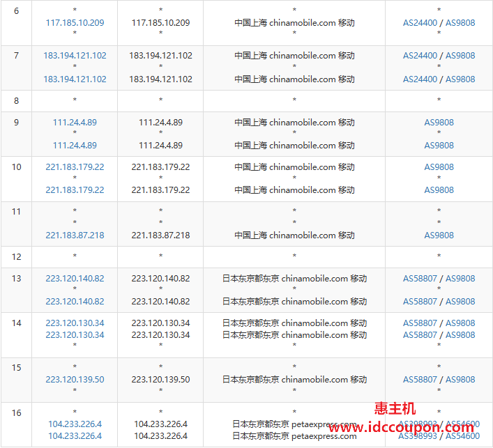Open upper AS9808 link in hop 7 row
Screen dimensions: 493x448
[x=460, y=55]
